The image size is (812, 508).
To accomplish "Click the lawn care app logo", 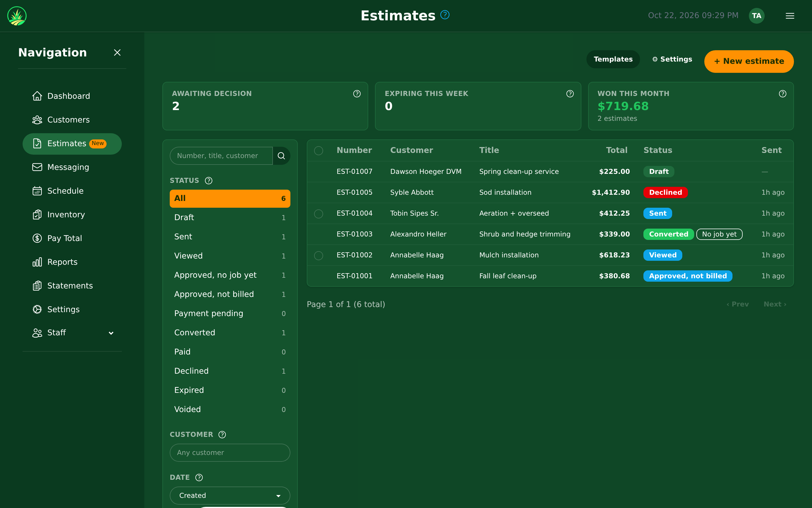I will tap(17, 16).
